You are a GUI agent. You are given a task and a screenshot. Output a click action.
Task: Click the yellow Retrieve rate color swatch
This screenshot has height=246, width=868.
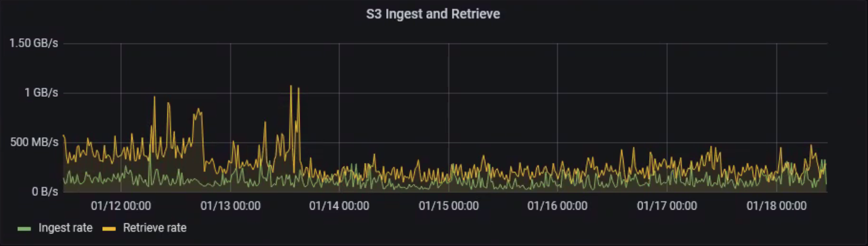click(109, 228)
